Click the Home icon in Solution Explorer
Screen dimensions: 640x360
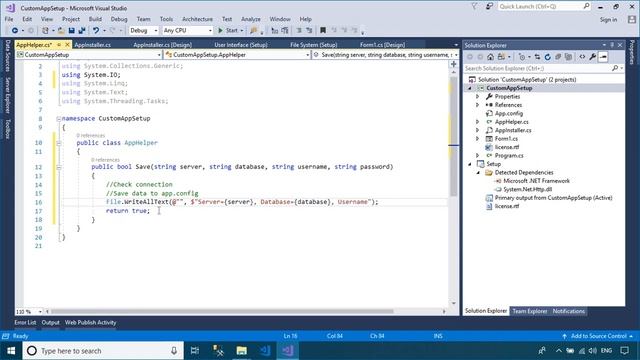tap(491, 57)
